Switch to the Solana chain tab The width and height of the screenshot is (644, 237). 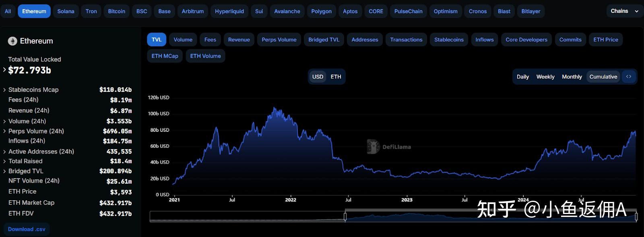pyautogui.click(x=66, y=11)
